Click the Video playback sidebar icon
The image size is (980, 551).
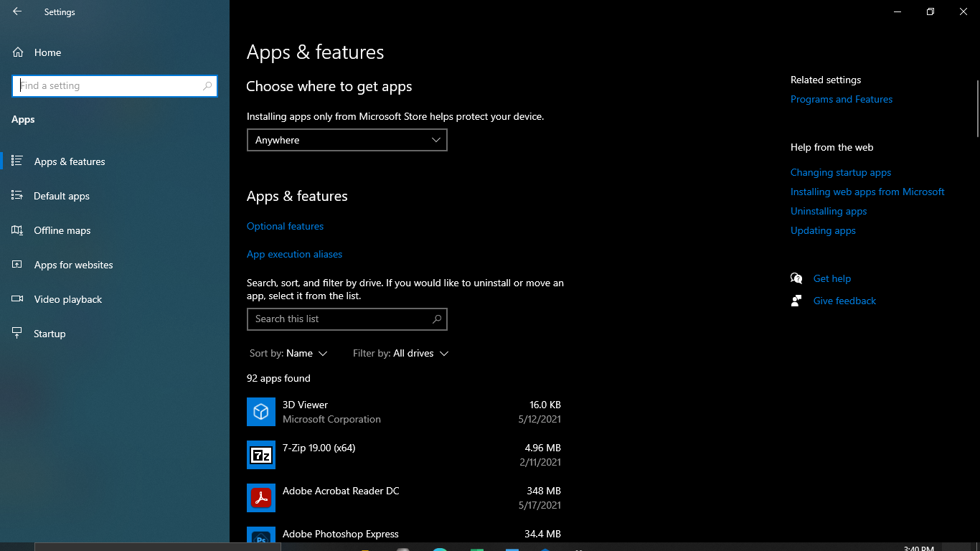pos(17,299)
